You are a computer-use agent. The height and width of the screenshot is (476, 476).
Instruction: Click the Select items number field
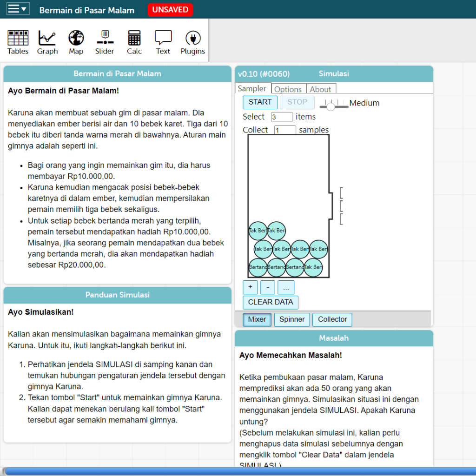[282, 117]
